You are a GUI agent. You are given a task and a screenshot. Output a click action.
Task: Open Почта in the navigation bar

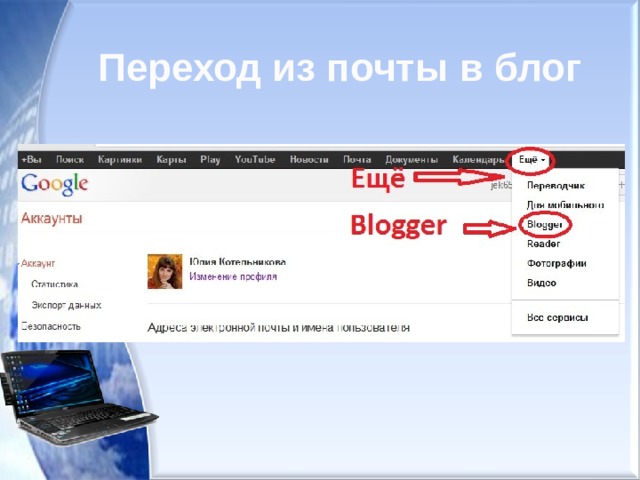(x=357, y=160)
